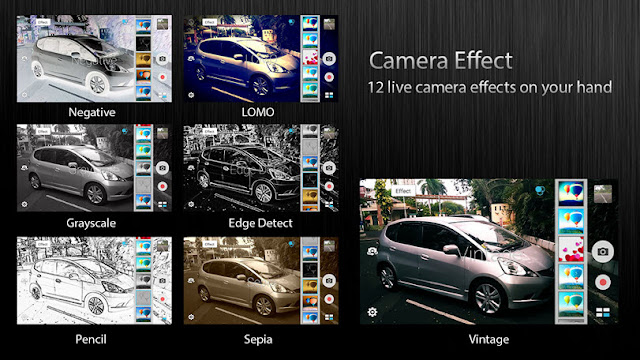Toggle blue effect circles icon in Vintage preview
The width and height of the screenshot is (640, 360).
[x=540, y=191]
